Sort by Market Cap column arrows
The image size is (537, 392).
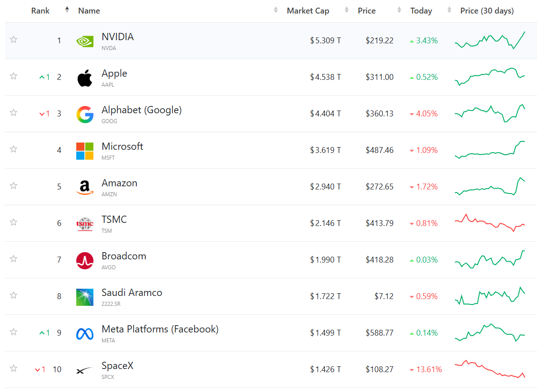(x=347, y=10)
